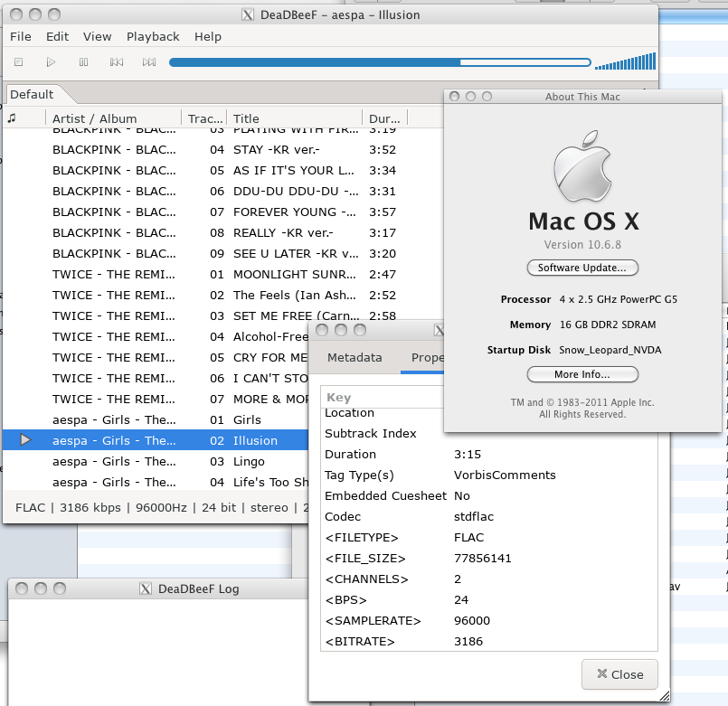This screenshot has width=728, height=706.
Task: Skip to the next track
Action: [x=149, y=62]
